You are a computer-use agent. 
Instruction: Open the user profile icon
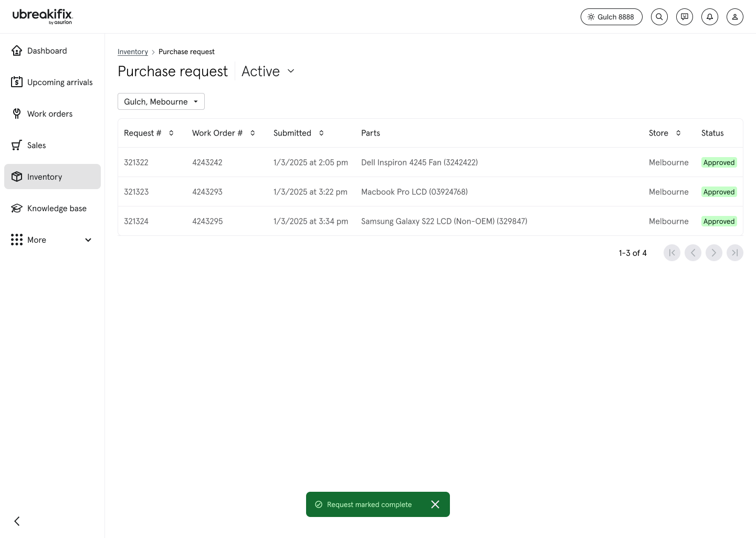tap(735, 17)
